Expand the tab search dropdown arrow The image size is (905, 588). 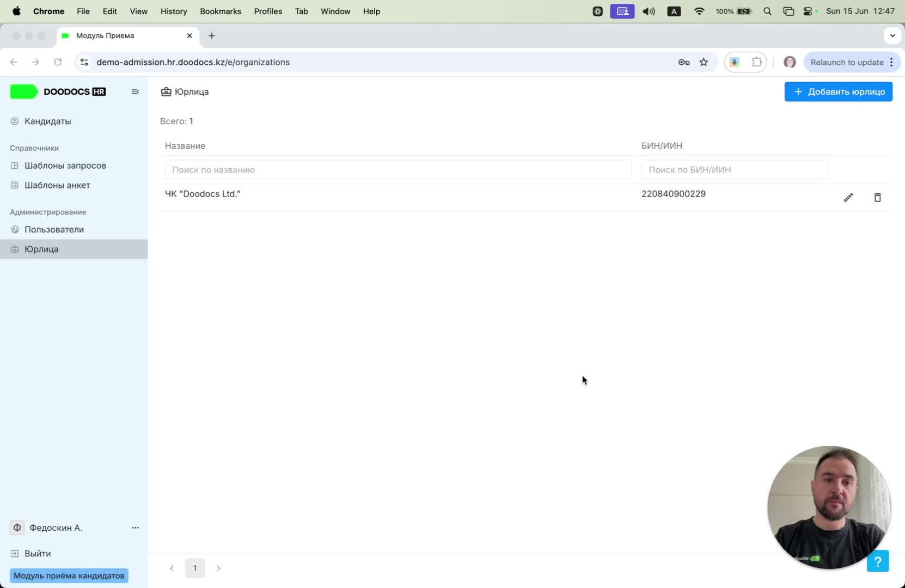[892, 35]
